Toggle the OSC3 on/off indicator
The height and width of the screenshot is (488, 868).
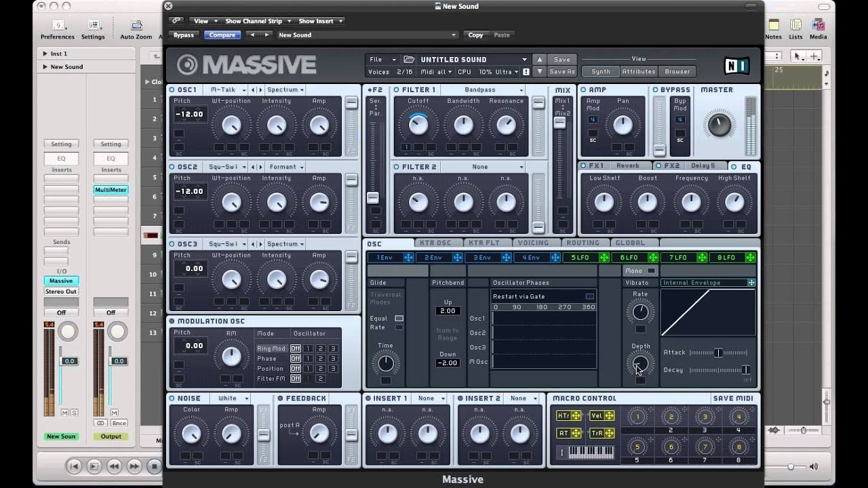tap(172, 244)
